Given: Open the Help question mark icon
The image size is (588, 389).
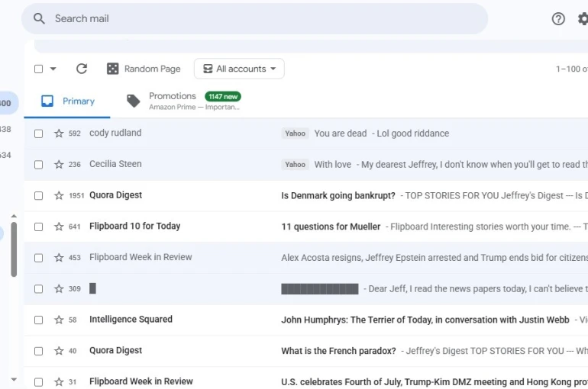Looking at the screenshot, I should coord(558,19).
